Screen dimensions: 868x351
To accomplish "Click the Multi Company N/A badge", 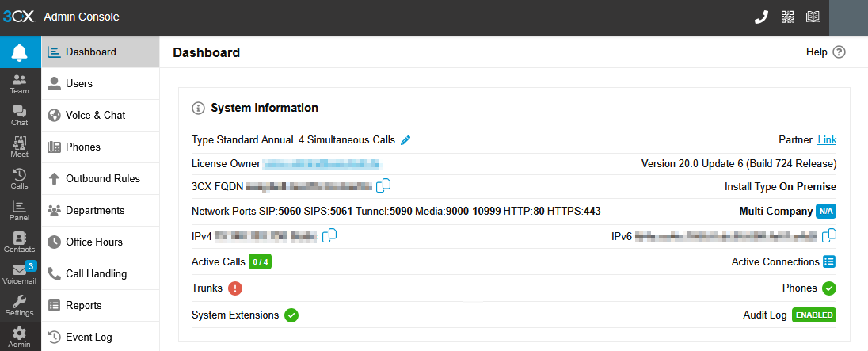I will coord(826,211).
